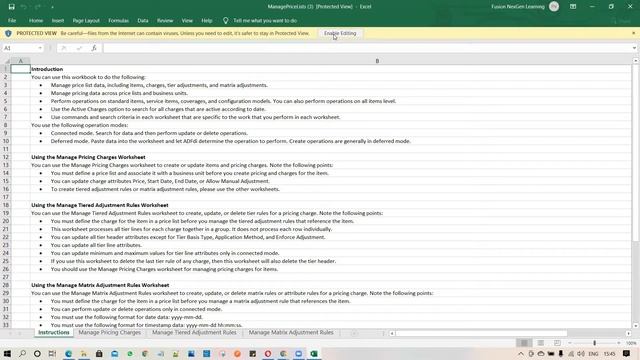Click the Name Box showing A1
The image size is (640, 360).
click(20, 48)
